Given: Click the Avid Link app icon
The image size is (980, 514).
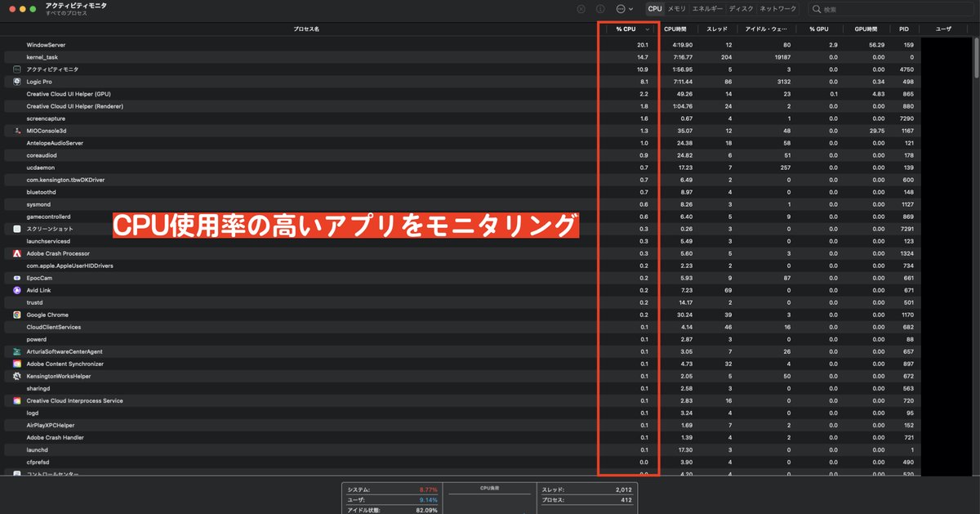Looking at the screenshot, I should 17,290.
